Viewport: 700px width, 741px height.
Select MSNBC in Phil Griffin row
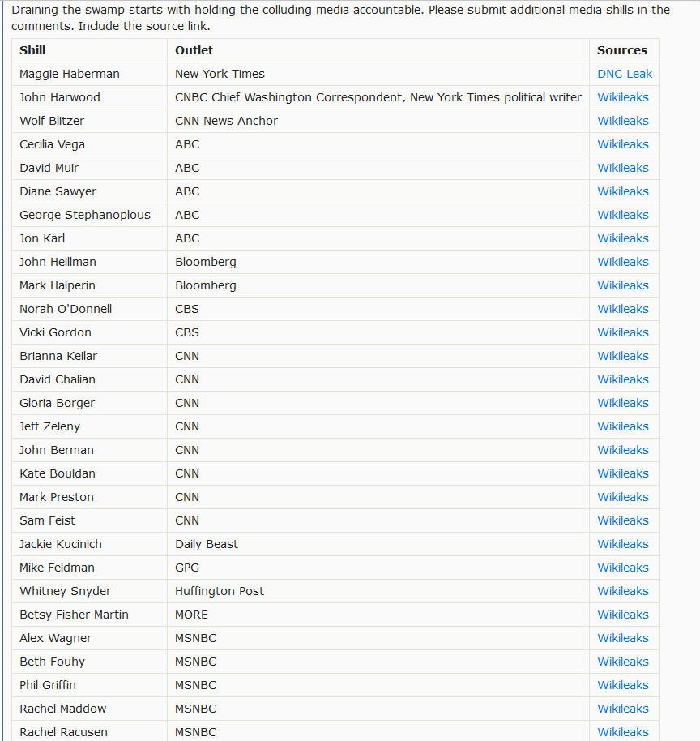(x=195, y=685)
